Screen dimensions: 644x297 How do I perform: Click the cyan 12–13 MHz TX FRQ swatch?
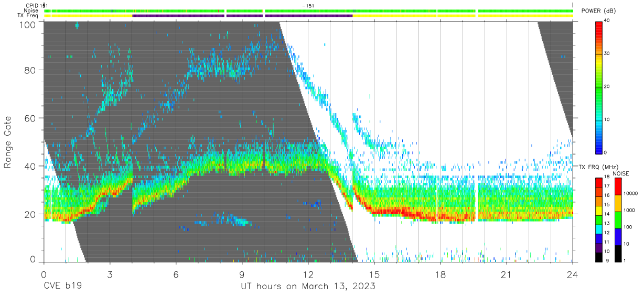click(599, 228)
